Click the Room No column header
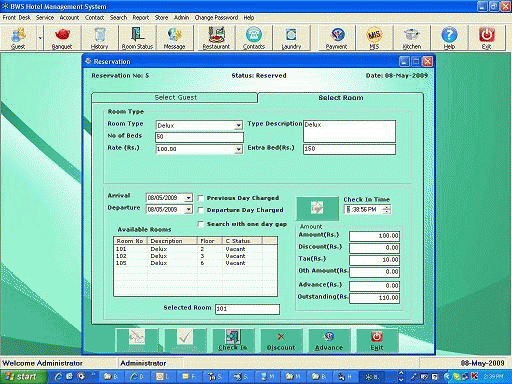 [131, 241]
